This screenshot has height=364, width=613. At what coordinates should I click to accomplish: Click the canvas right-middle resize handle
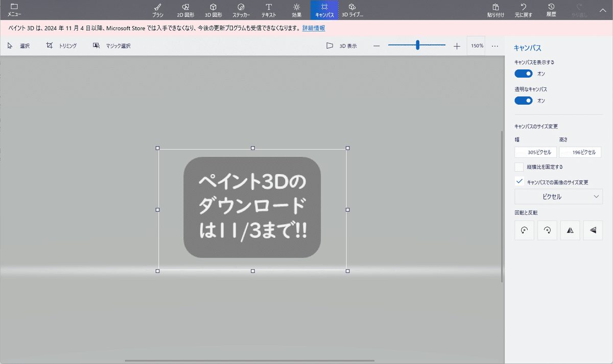348,210
